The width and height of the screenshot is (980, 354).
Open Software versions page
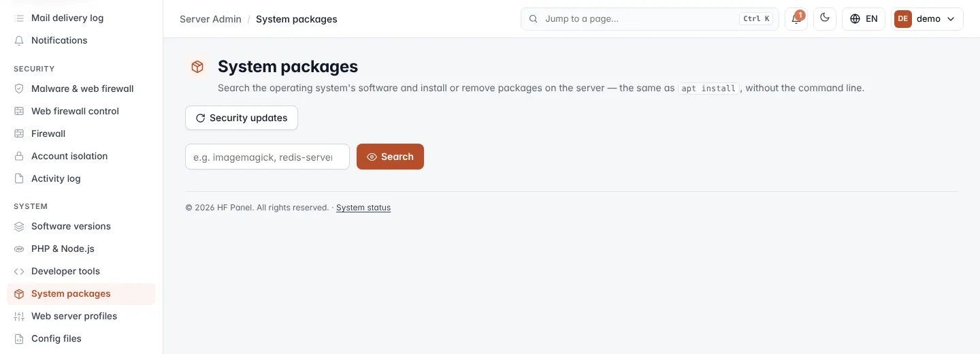click(x=81, y=226)
